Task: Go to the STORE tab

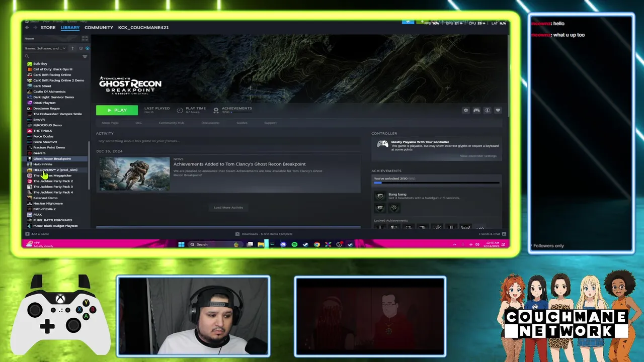Action: click(48, 28)
